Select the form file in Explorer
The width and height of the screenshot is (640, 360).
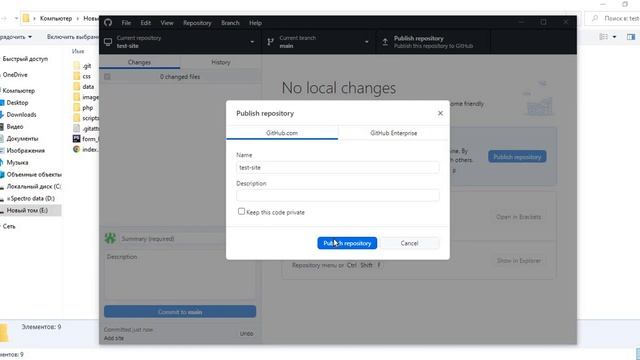pyautogui.click(x=86, y=139)
